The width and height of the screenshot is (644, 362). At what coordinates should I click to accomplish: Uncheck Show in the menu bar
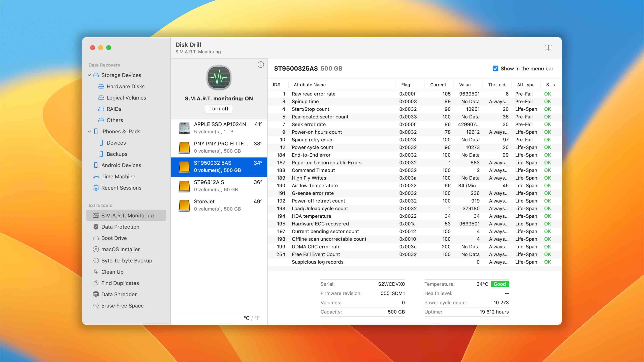click(495, 68)
